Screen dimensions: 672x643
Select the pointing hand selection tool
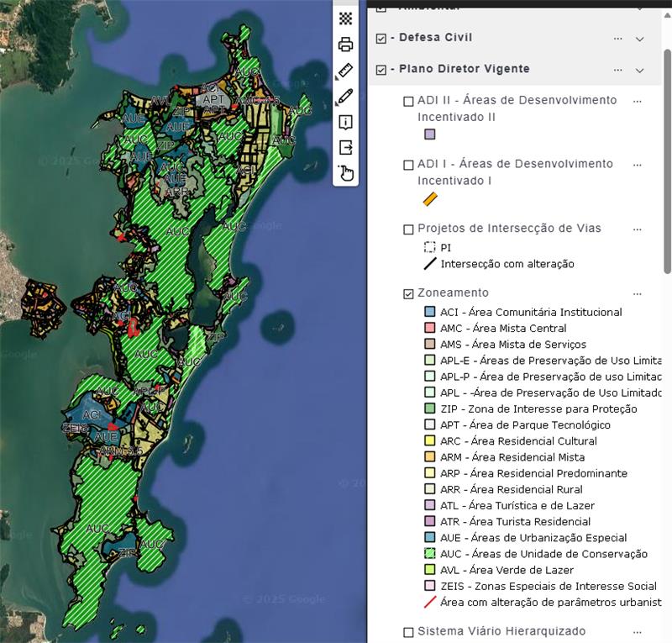pyautogui.click(x=346, y=173)
